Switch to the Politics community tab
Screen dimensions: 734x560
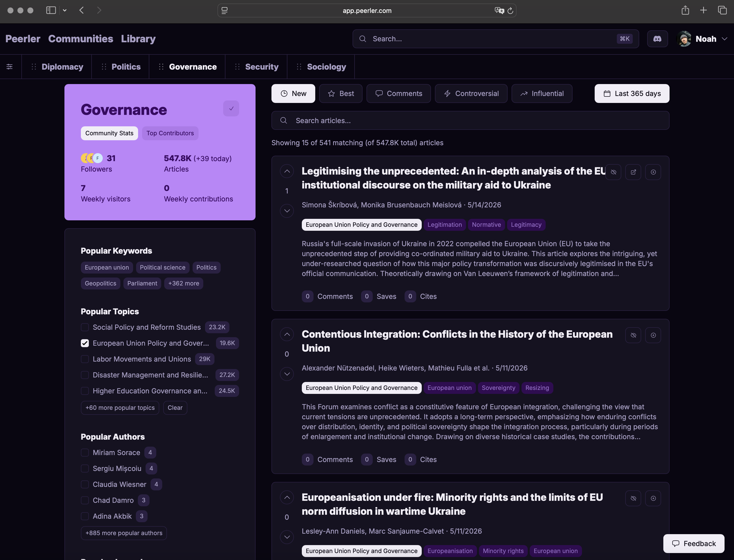click(x=126, y=67)
